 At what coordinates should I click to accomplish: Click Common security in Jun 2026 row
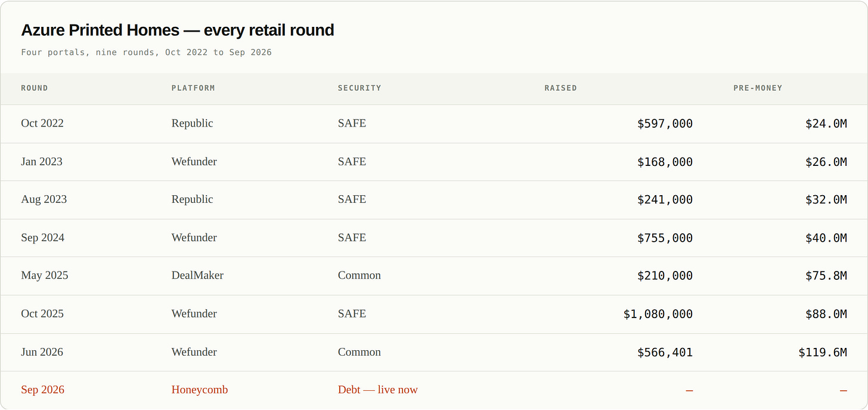click(x=359, y=352)
